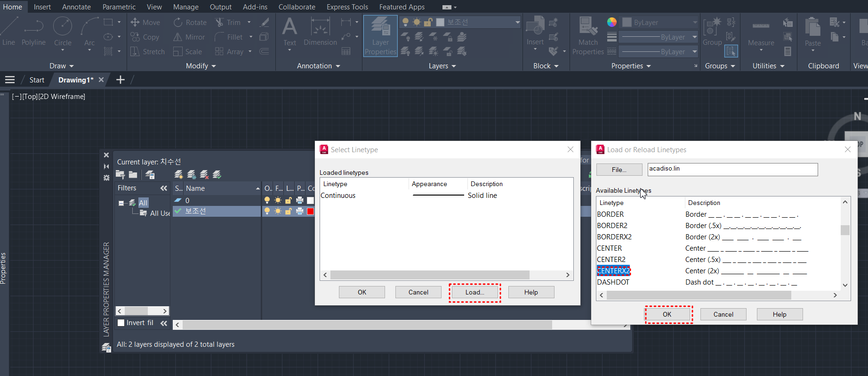Select the Line draw tool
This screenshot has width=868, height=376.
(x=8, y=31)
